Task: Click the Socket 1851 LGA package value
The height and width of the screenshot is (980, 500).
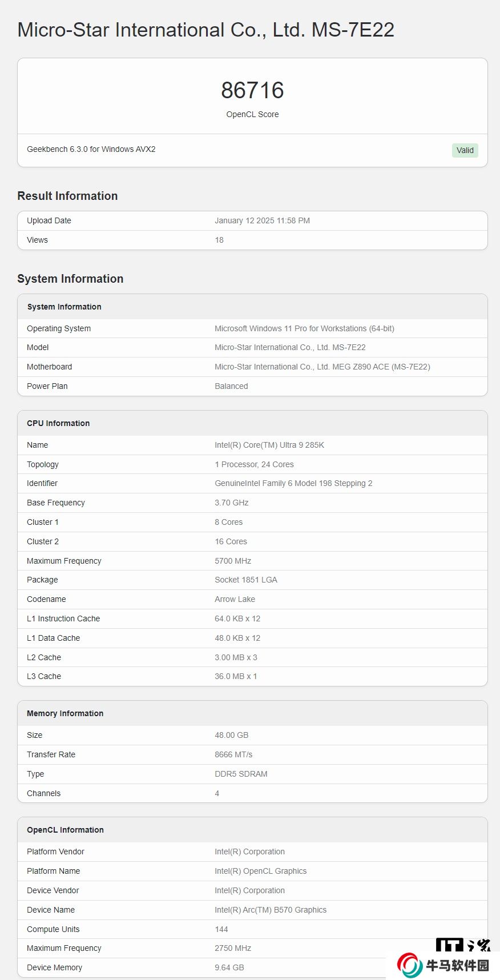Action: pos(246,580)
